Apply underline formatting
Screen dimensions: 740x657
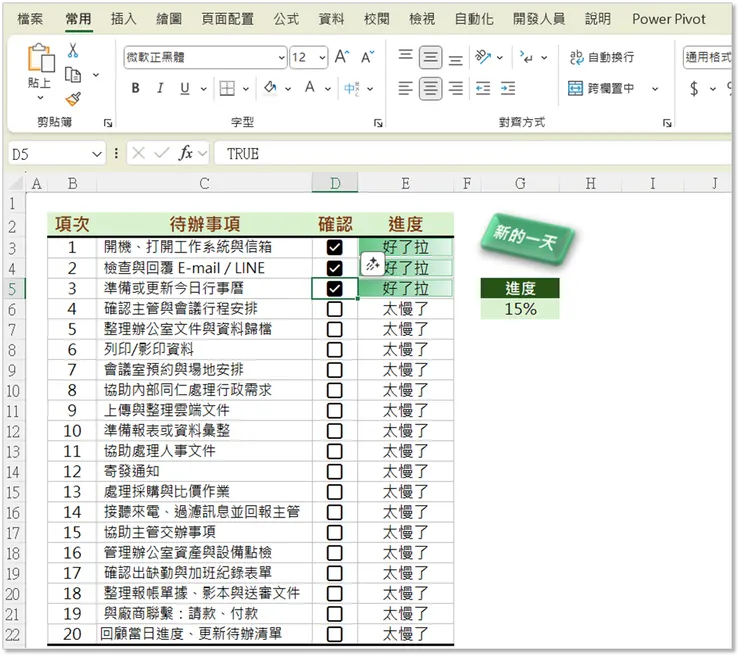click(x=185, y=88)
